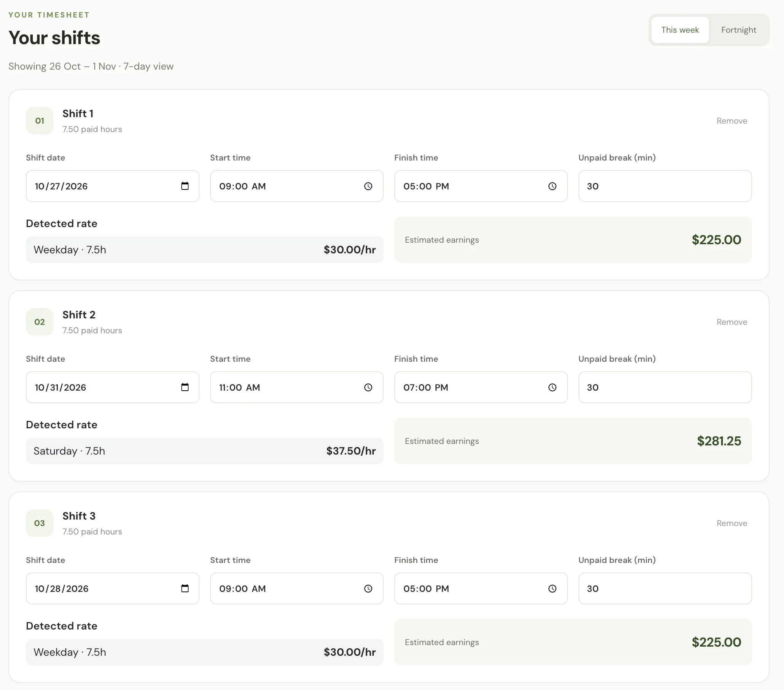This screenshot has width=784, height=690.
Task: Open clock picker on Shift 3 finish time
Action: coord(552,588)
